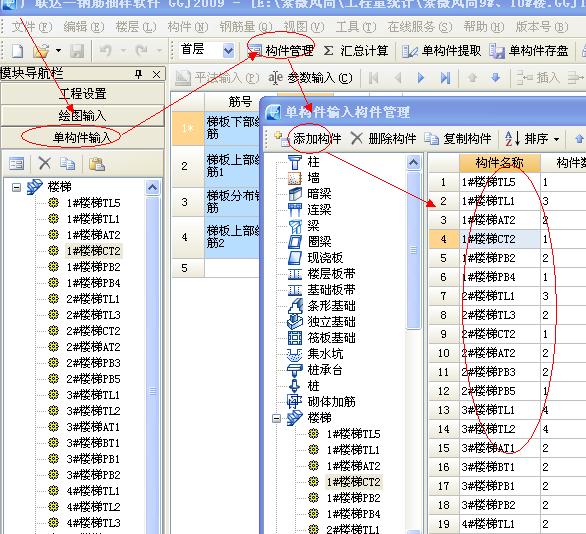Open the 编辑(E) menu

[84, 27]
